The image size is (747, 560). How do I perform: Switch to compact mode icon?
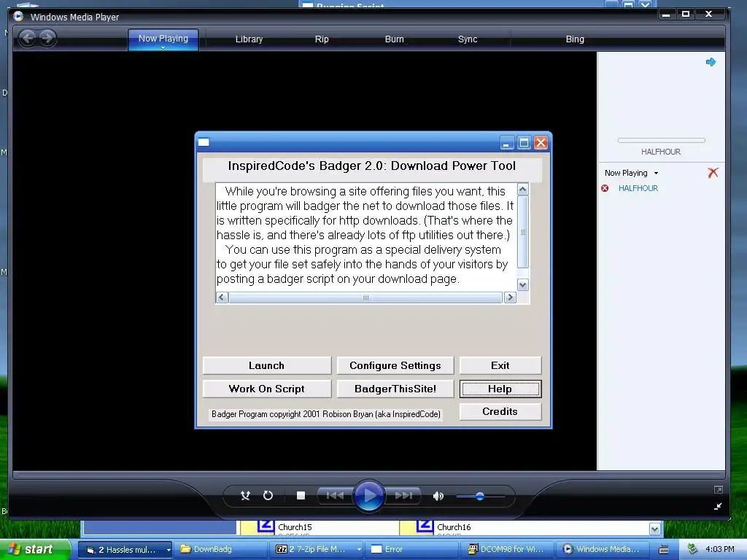pos(719,506)
